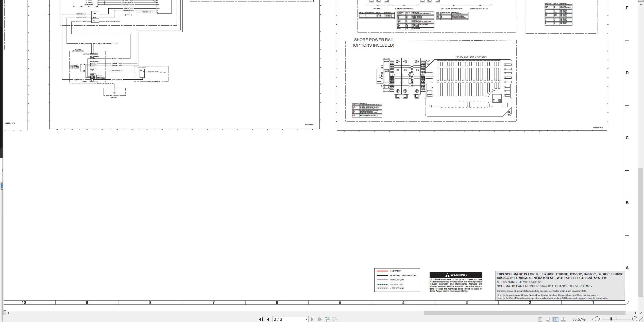Viewport: 644px width, 322px height.
Task: Click the SHEET 5 OF 6 label
Action: tap(310, 125)
